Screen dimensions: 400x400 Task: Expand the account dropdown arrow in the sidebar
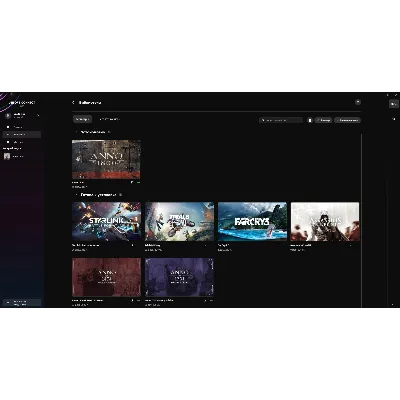tap(38, 116)
